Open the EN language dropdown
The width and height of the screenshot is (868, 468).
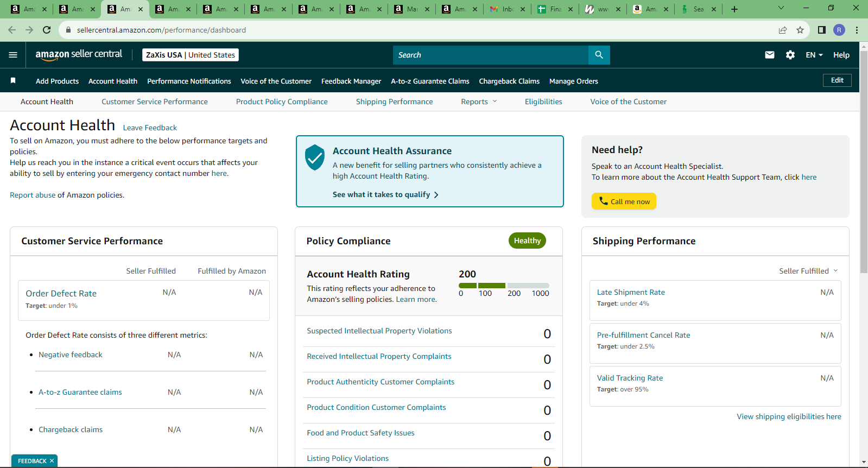814,55
